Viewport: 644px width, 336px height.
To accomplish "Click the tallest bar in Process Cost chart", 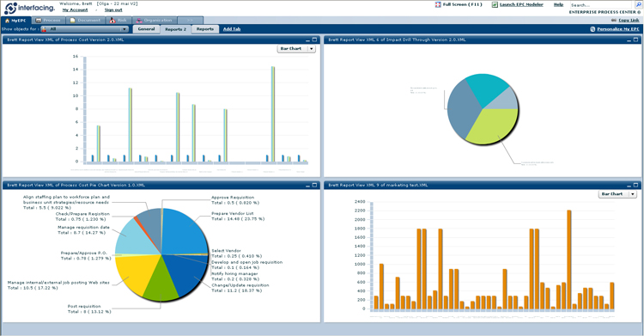I will pyautogui.click(x=273, y=114).
